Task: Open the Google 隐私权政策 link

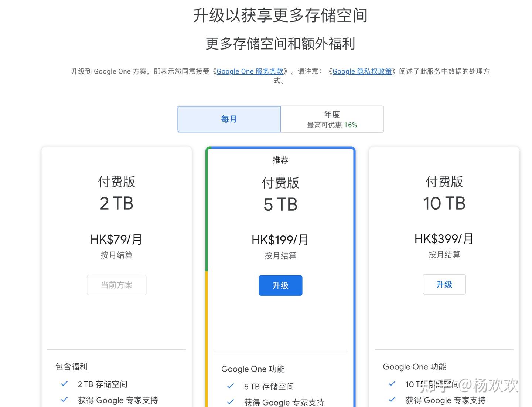Action: [x=362, y=71]
